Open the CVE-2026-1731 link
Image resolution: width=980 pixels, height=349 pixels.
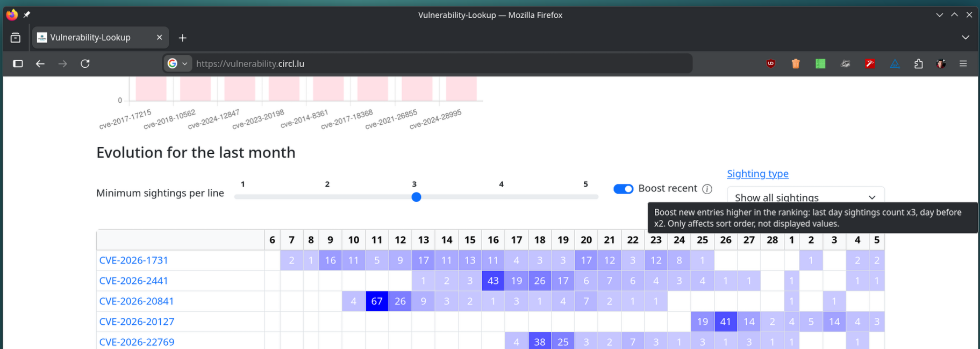tap(133, 260)
